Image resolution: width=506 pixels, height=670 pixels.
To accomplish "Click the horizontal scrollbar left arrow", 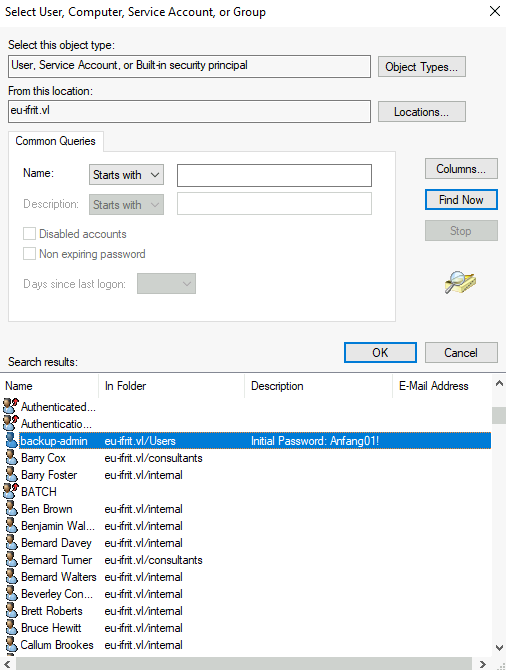I will pyautogui.click(x=8, y=664).
